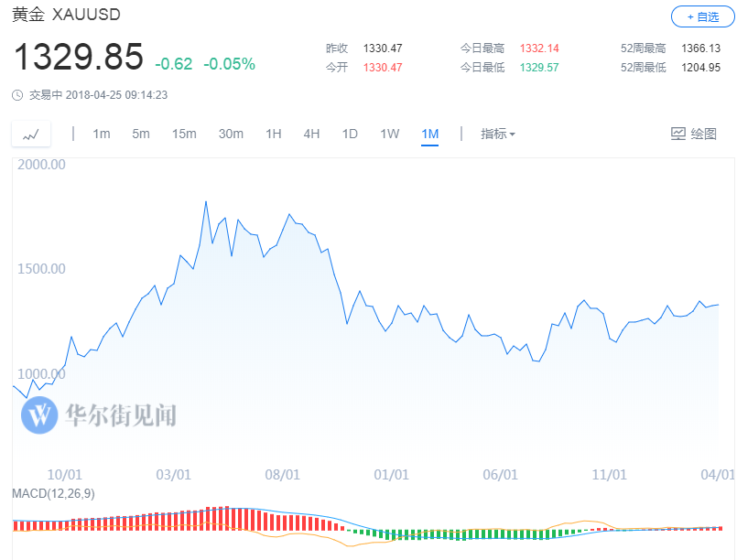Click the 08/01 date marker on axis
Screen dimensions: 737x560
tap(283, 475)
